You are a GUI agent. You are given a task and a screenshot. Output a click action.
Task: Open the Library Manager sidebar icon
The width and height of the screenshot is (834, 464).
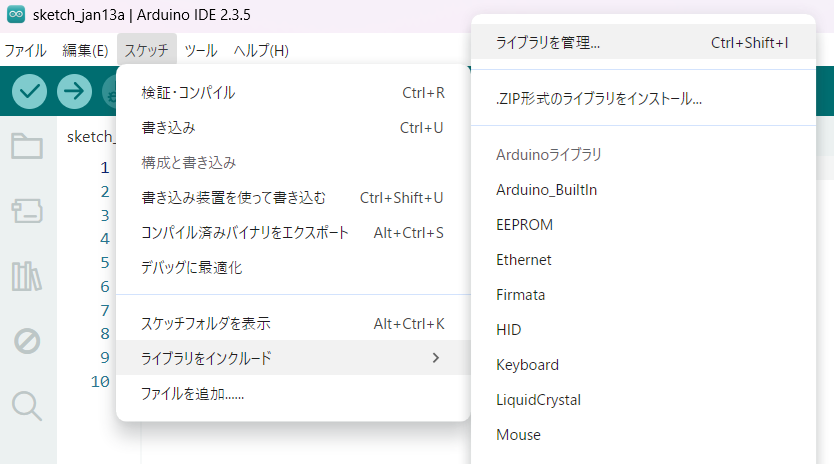27,276
